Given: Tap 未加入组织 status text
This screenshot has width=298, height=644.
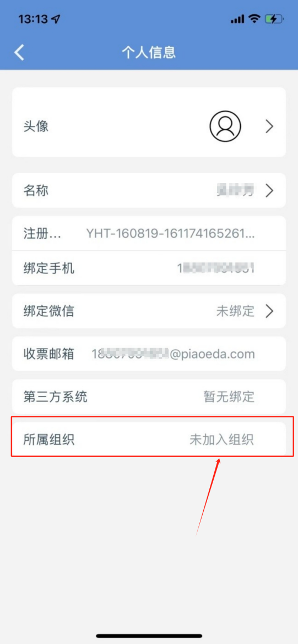Looking at the screenshot, I should 222,440.
